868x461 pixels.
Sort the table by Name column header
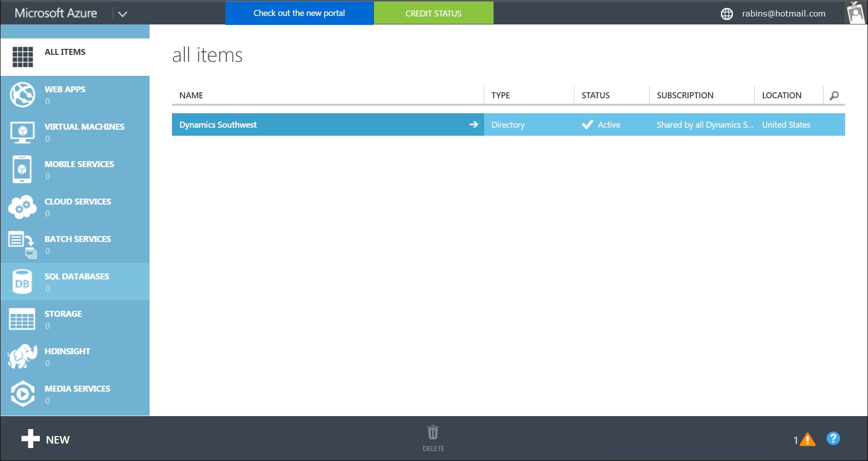191,95
